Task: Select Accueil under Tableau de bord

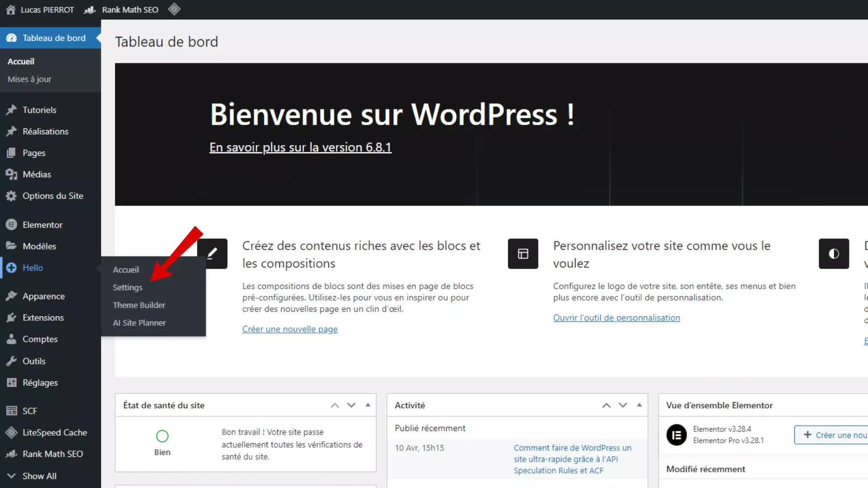Action: coord(21,61)
